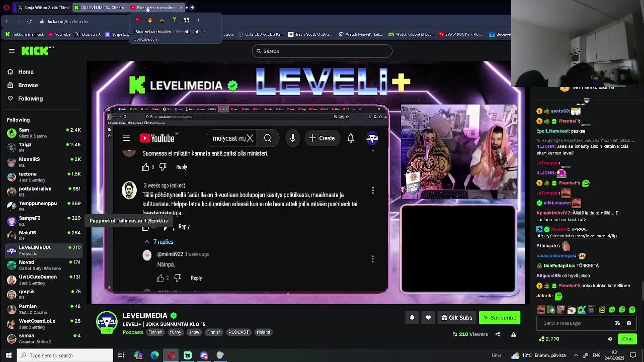Add fire emoji reaction in tab tooltip
Viewport: 644px width, 362px height.
click(x=150, y=20)
